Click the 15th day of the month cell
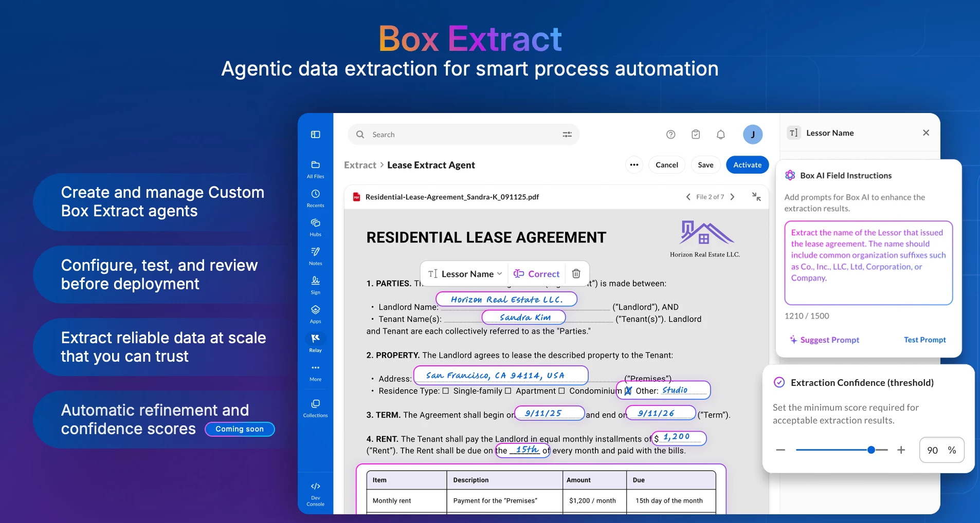The height and width of the screenshot is (523, 980). [x=671, y=500]
